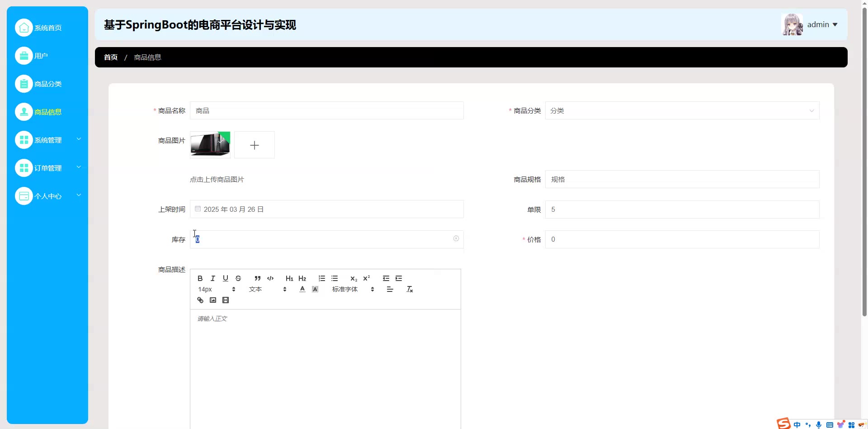Open the 文本 paragraph style dropdown
868x429 pixels.
click(268, 289)
